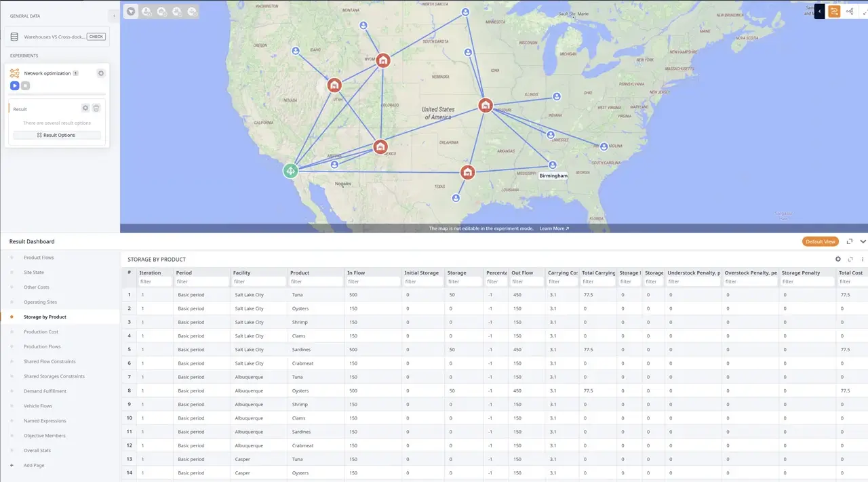Click the settings gear on the Result Dashboard table
This screenshot has height=482, width=868.
pos(838,259)
